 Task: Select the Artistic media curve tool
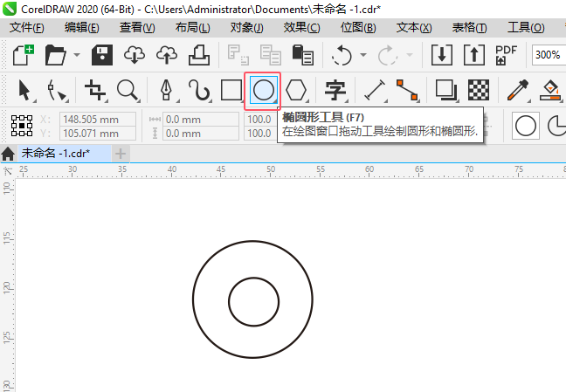pyautogui.click(x=199, y=90)
